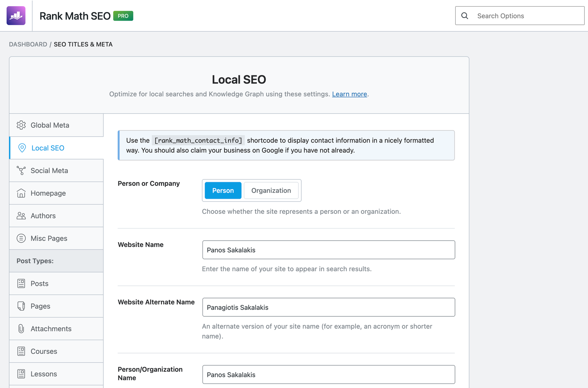Viewport: 588px width, 388px height.
Task: Click the Local SEO map pin icon
Action: point(22,148)
